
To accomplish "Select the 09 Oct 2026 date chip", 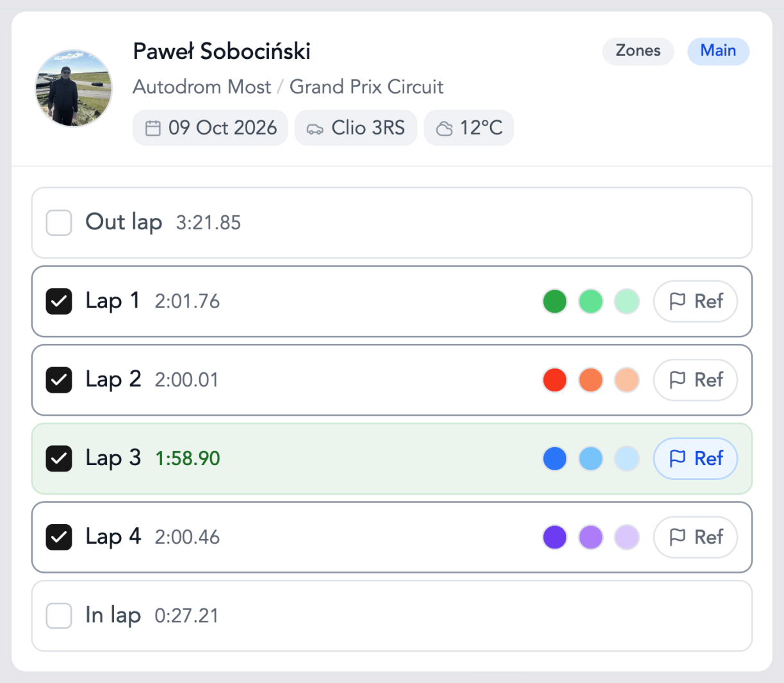I will pyautogui.click(x=210, y=128).
